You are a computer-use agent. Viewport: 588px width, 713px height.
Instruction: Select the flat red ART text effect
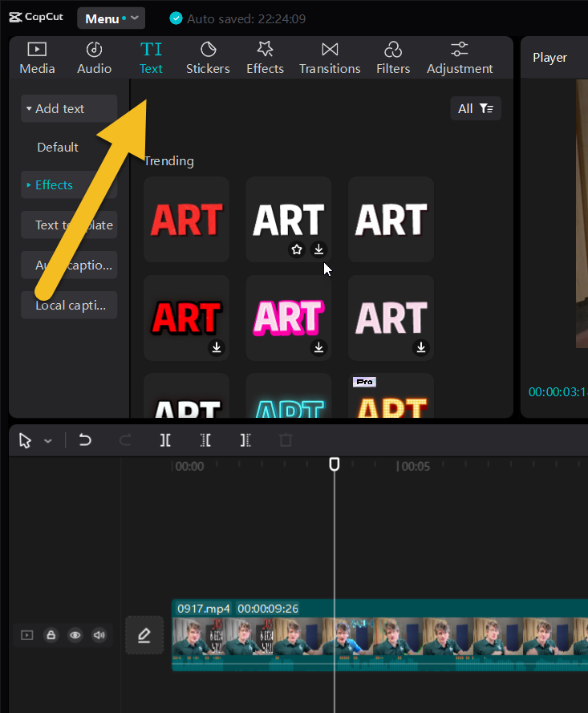tap(186, 220)
